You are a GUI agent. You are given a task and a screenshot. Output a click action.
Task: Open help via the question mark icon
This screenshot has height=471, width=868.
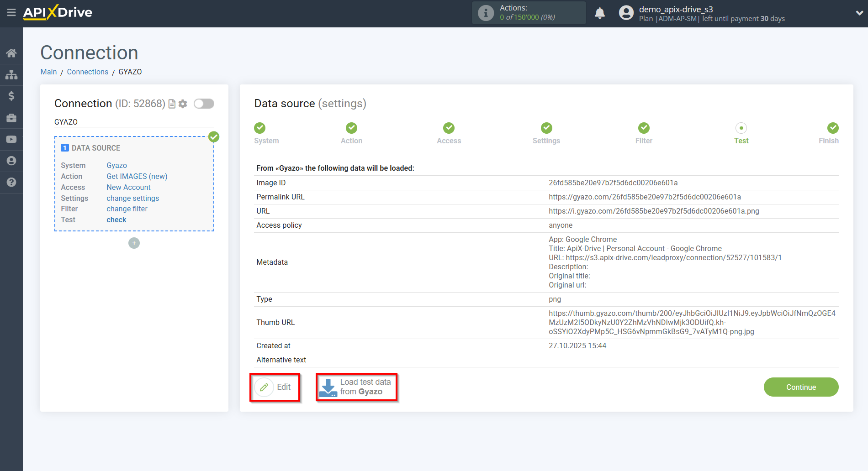(x=11, y=182)
